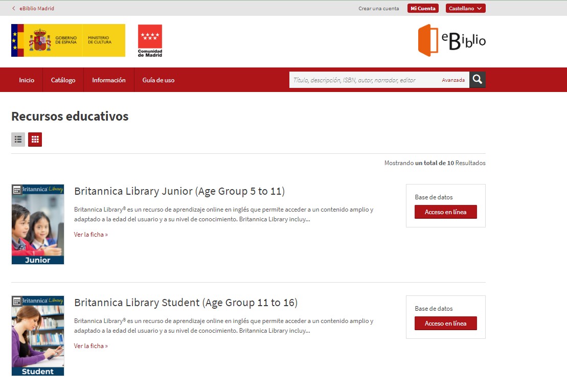This screenshot has width=567, height=392.
Task: Click the Comunidad de Madrid logo
Action: click(x=150, y=40)
